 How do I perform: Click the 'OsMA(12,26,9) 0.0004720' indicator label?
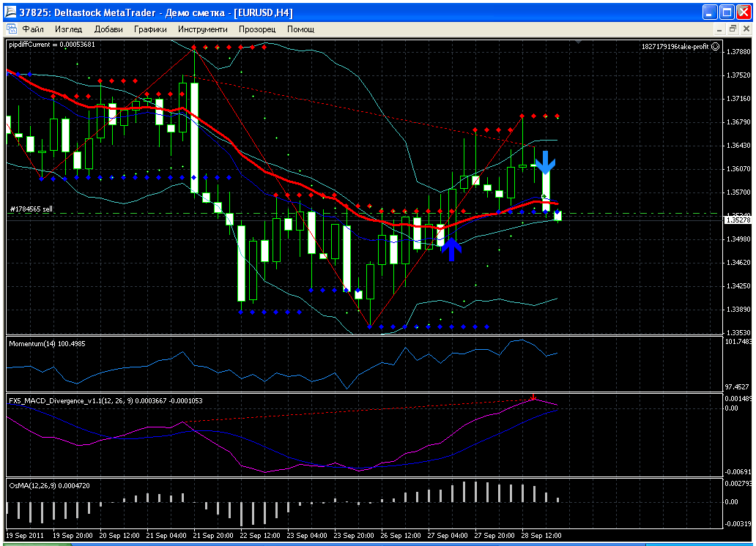click(x=49, y=486)
